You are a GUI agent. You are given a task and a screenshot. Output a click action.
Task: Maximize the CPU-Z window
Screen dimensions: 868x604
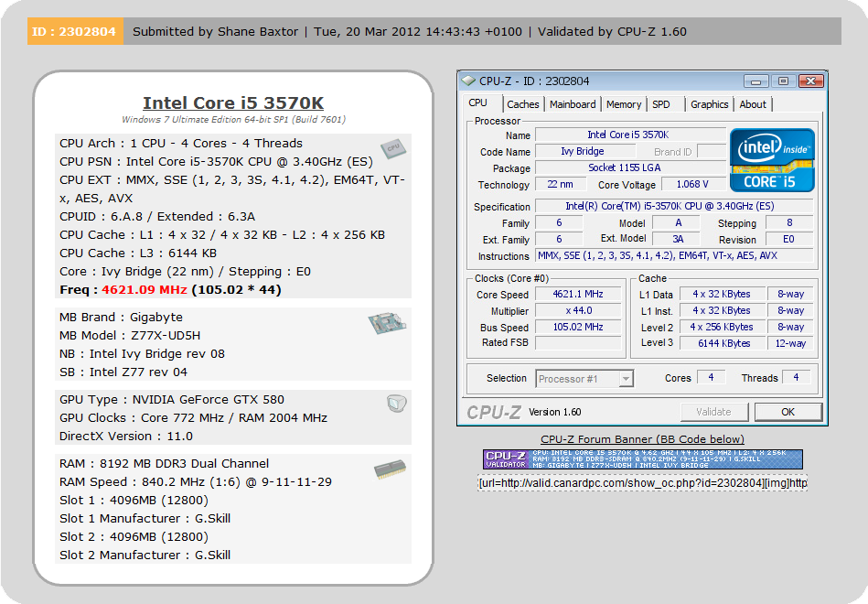click(783, 81)
